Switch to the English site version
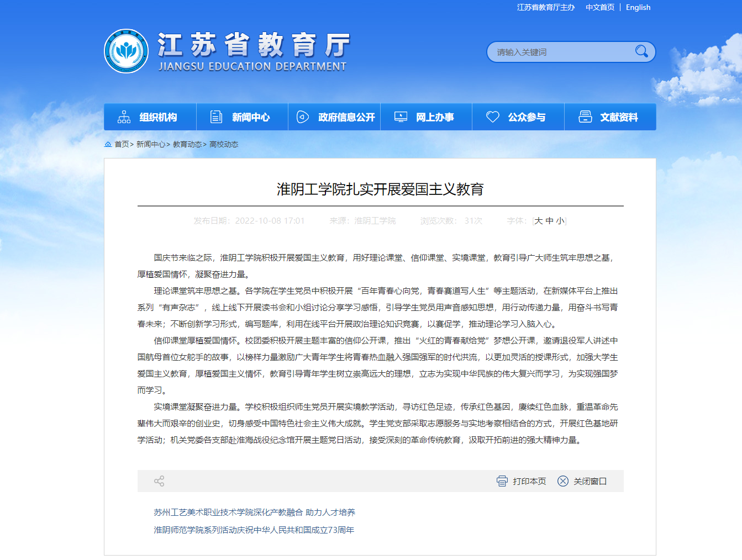This screenshot has width=742, height=560. tap(638, 7)
